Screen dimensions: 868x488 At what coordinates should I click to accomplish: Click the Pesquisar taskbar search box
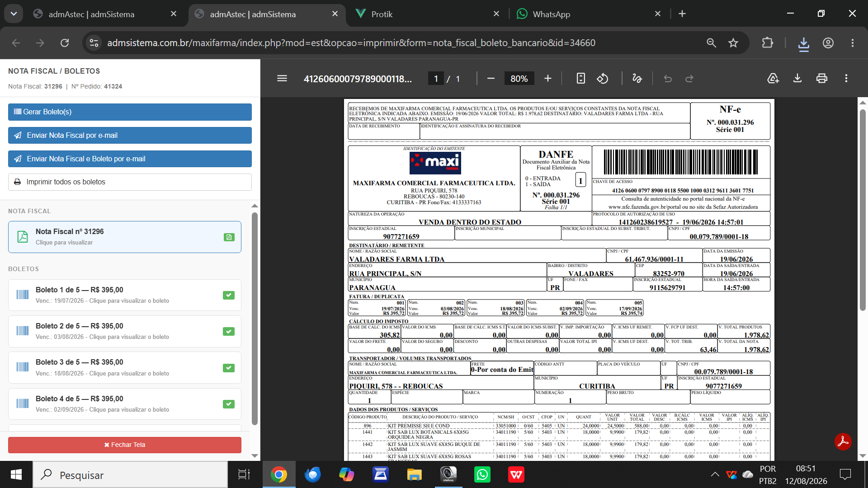tap(130, 475)
